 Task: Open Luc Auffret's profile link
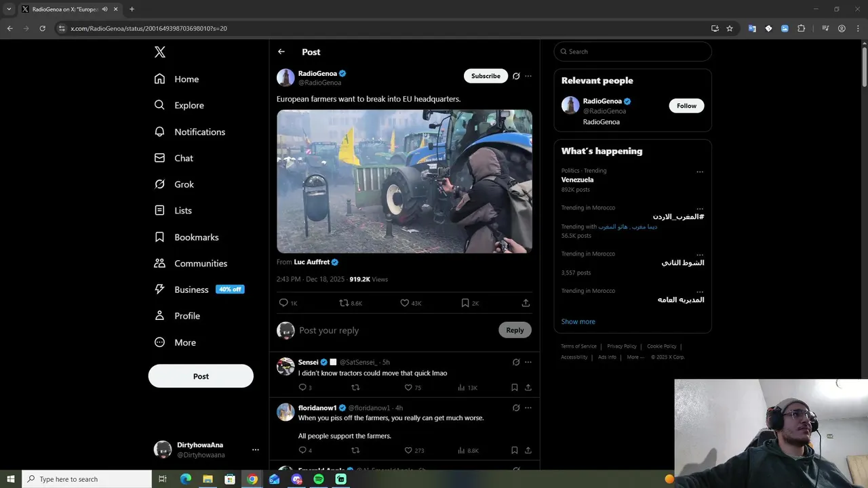[311, 262]
